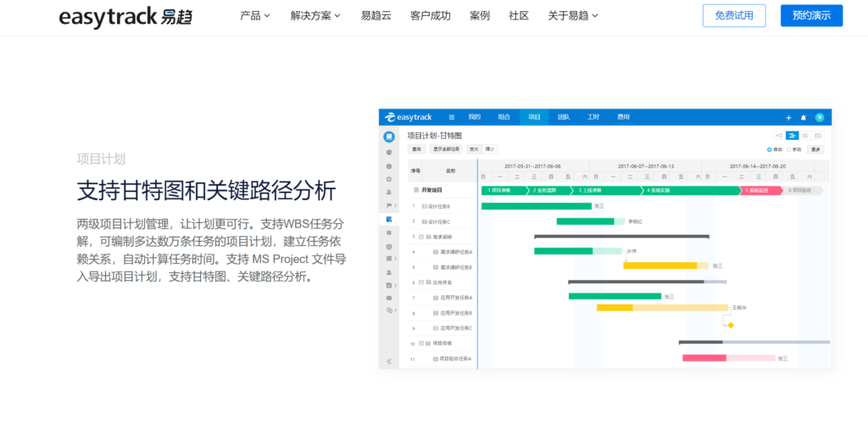Click the yellow milestone diamond in the Gantt
Image resolution: width=868 pixels, height=431 pixels.
pos(731,325)
